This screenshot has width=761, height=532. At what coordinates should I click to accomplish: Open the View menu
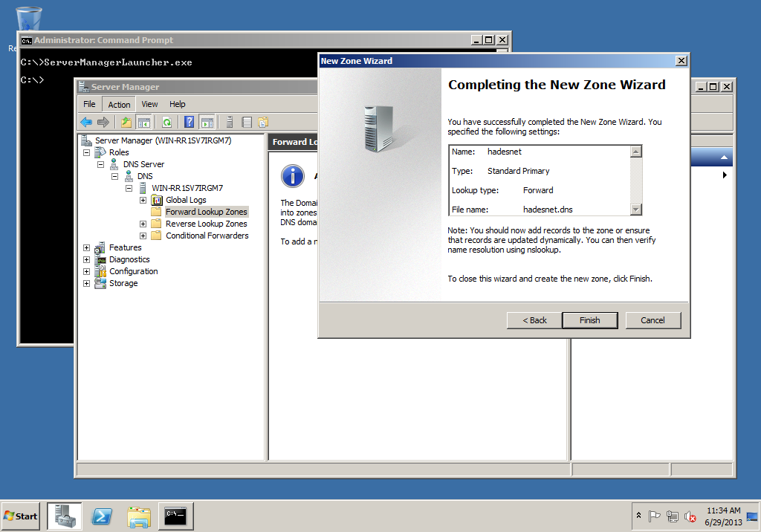(149, 105)
